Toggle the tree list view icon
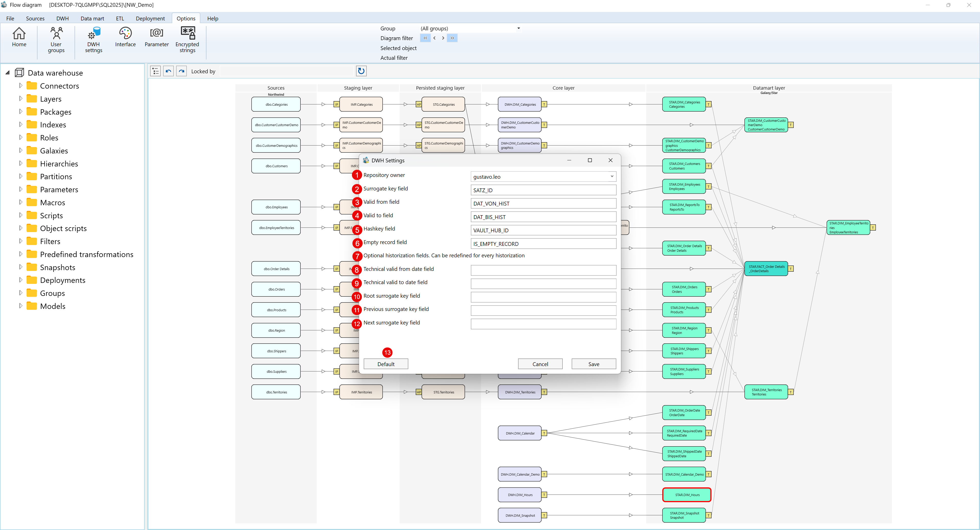 coord(155,71)
